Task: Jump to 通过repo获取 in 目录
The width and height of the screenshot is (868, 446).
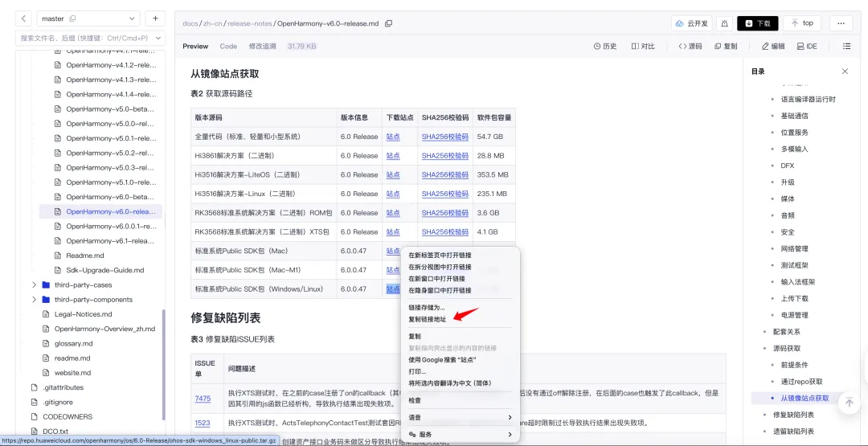Action: tap(801, 382)
